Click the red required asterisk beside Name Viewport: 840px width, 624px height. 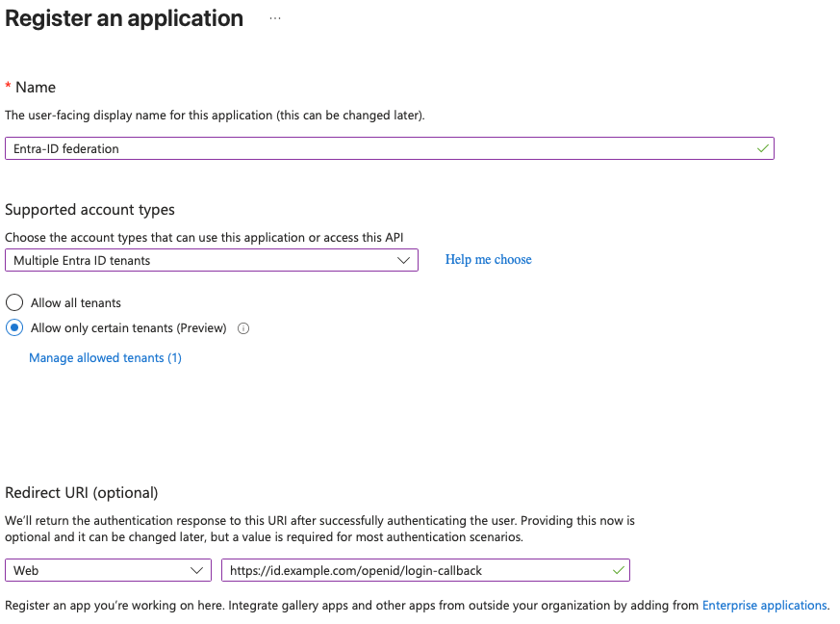click(x=10, y=86)
